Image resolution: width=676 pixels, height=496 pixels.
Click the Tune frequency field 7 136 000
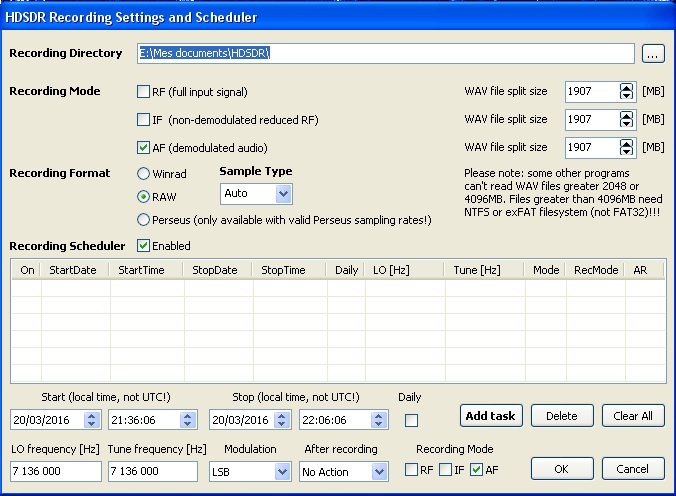point(153,471)
